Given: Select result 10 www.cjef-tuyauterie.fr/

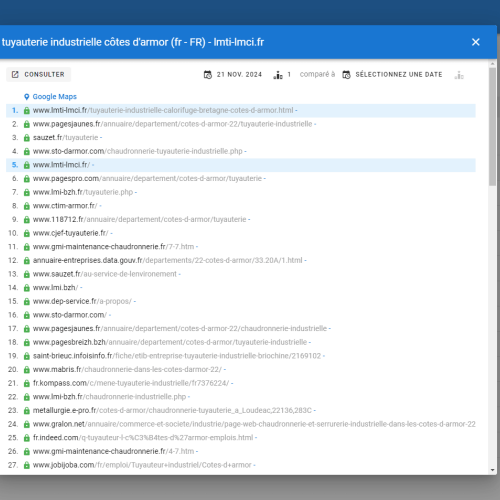Looking at the screenshot, I should (70, 233).
